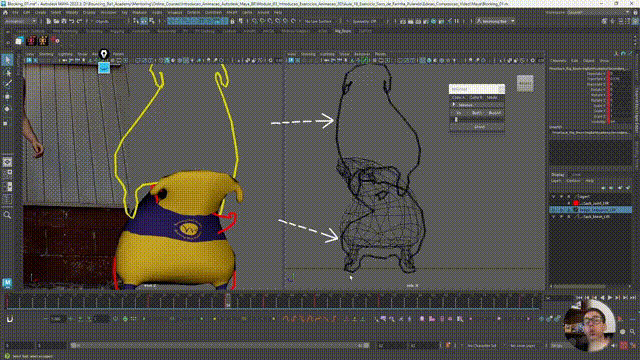Select the Rotate tool in toolbox
The width and height of the screenshot is (640, 360).
(x=7, y=109)
